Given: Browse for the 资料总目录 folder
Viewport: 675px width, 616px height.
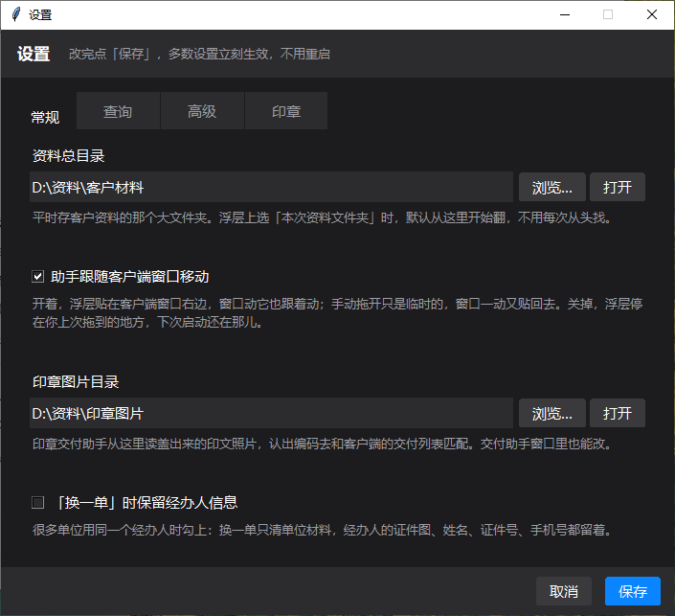Looking at the screenshot, I should pyautogui.click(x=551, y=187).
